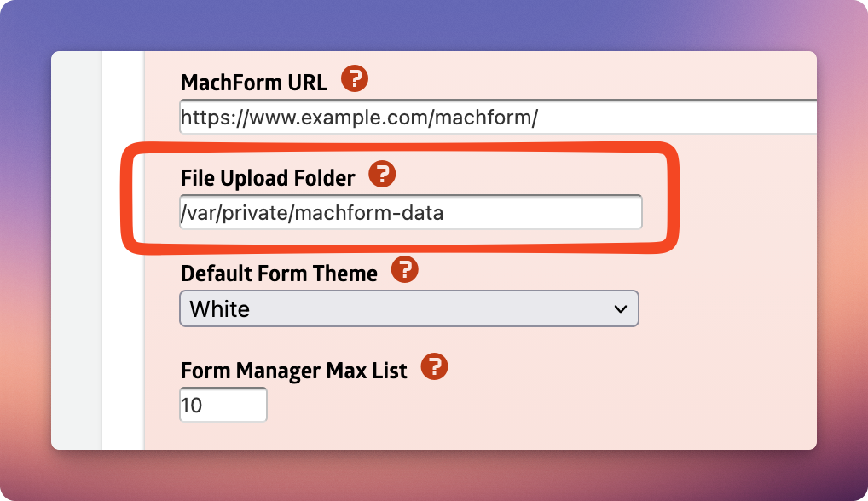Click the selected White theme value
The width and height of the screenshot is (868, 501).
point(219,309)
